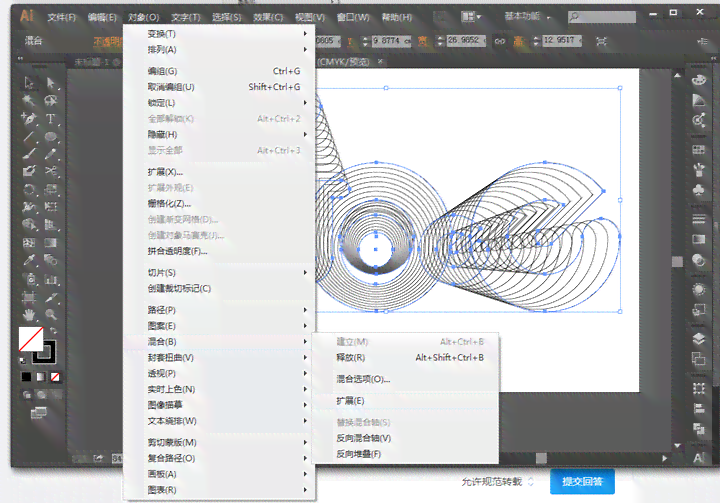The width and height of the screenshot is (720, 503).
Task: Switch to Draw Normal mode
Action: pos(27,395)
